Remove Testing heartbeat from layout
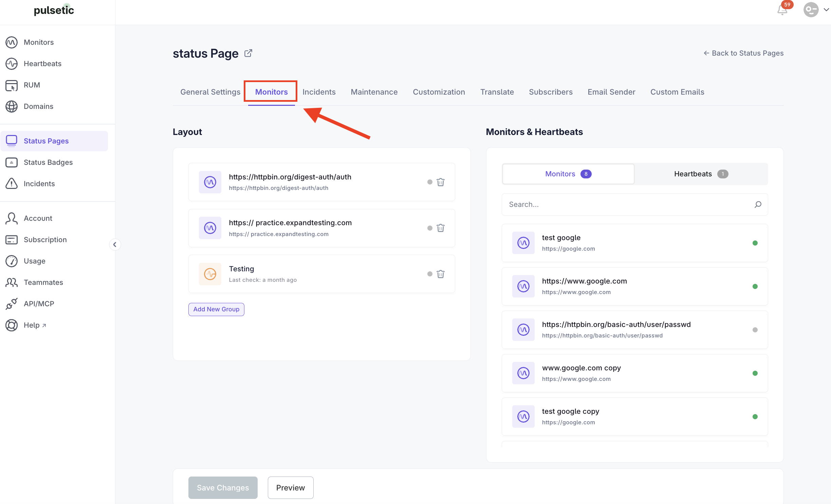This screenshot has height=504, width=831. pos(441,274)
